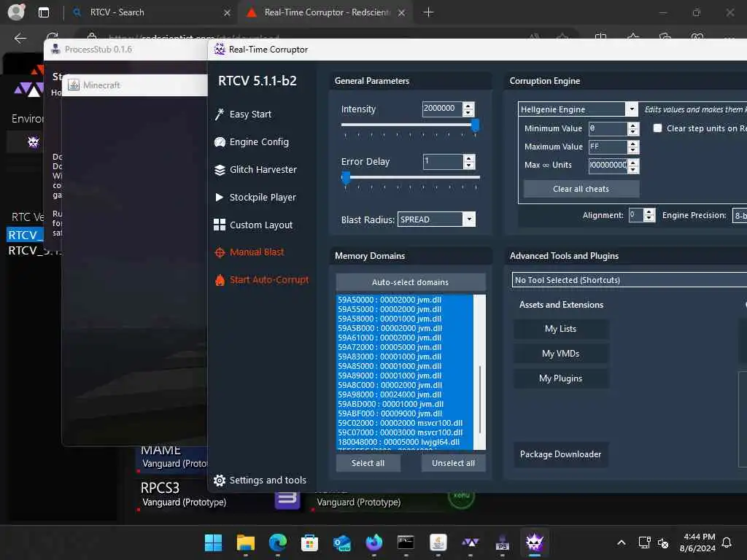Click the Alignment value stepper
The height and width of the screenshot is (560, 747).
[x=649, y=215]
